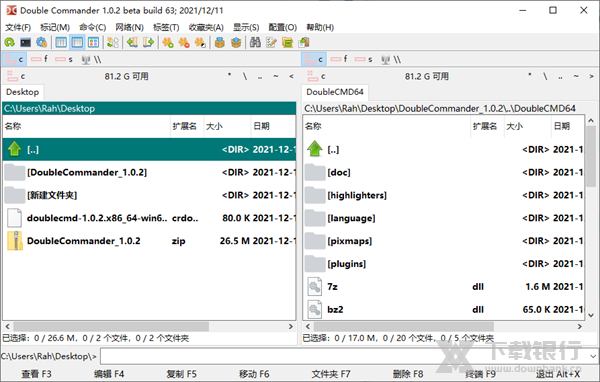Click copy names to clipboard icon
600x382 pixels.
(x=304, y=42)
